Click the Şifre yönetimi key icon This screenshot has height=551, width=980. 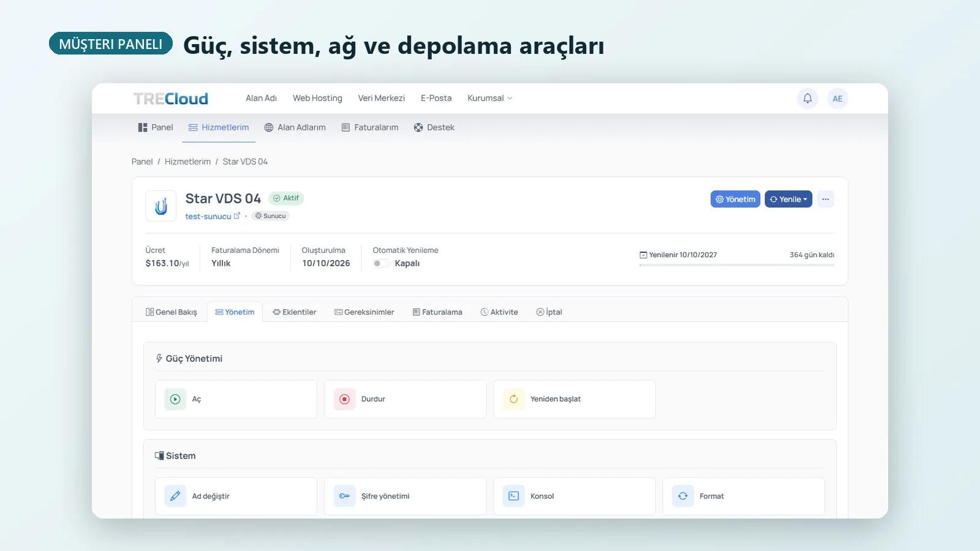(x=344, y=496)
